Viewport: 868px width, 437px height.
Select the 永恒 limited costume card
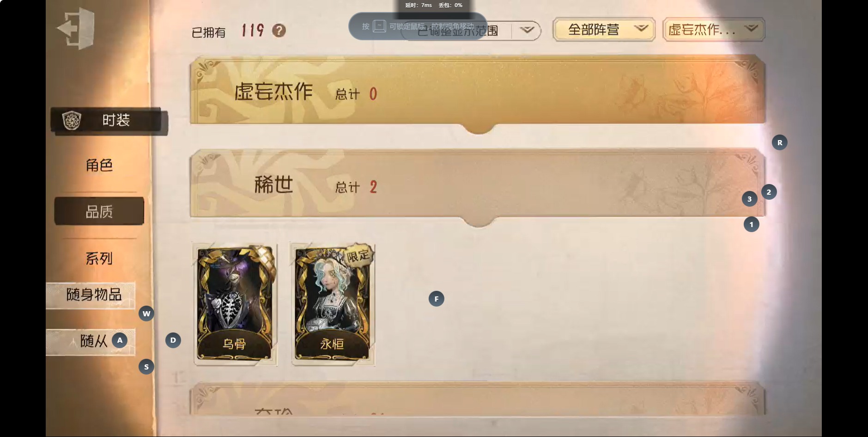[333, 304]
